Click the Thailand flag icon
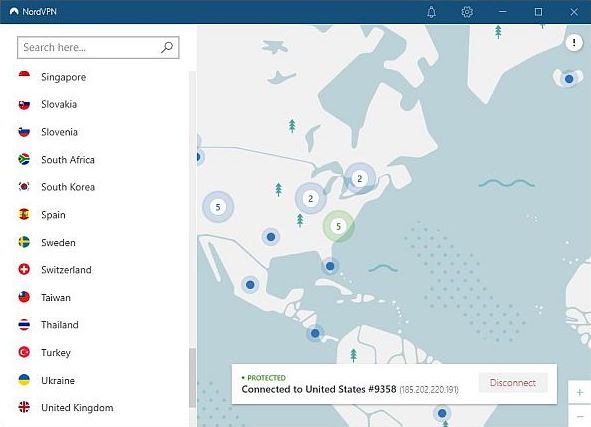 coord(24,324)
